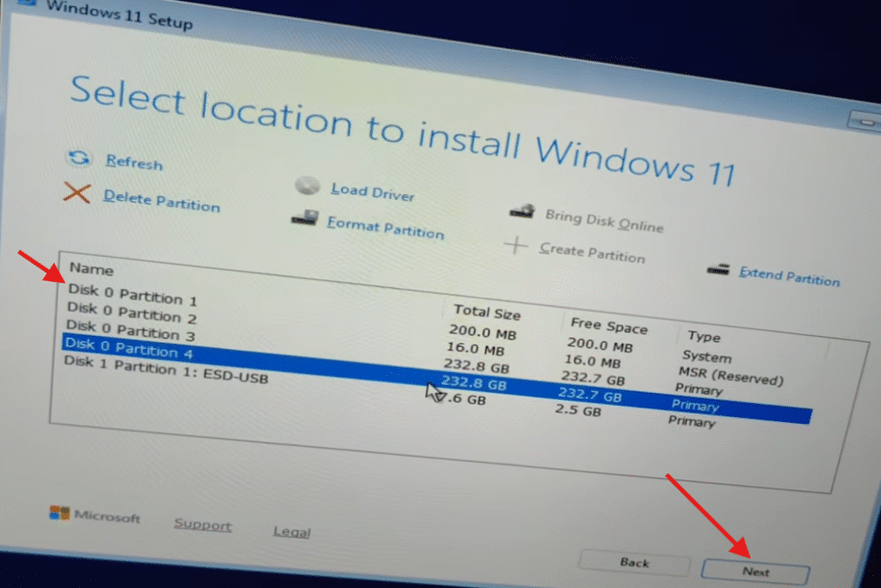Viewport: 881px width, 588px height.
Task: Open the Support link
Action: pos(202,525)
